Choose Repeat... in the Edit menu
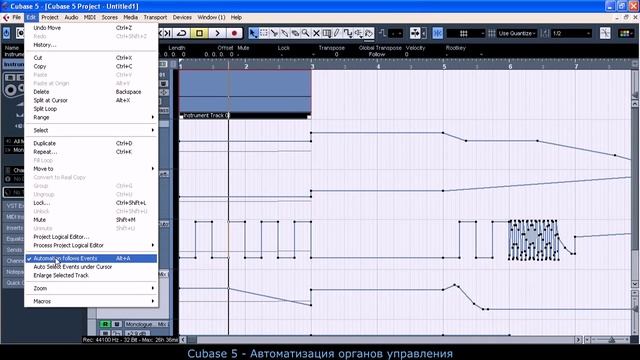This screenshot has width=640, height=360. (x=91, y=152)
